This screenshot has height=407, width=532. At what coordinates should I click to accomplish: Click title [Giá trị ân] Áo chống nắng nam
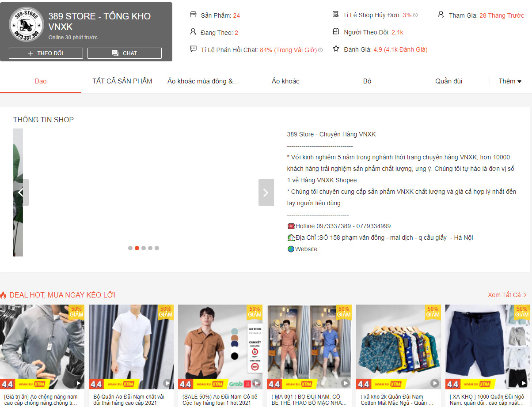click(x=41, y=400)
